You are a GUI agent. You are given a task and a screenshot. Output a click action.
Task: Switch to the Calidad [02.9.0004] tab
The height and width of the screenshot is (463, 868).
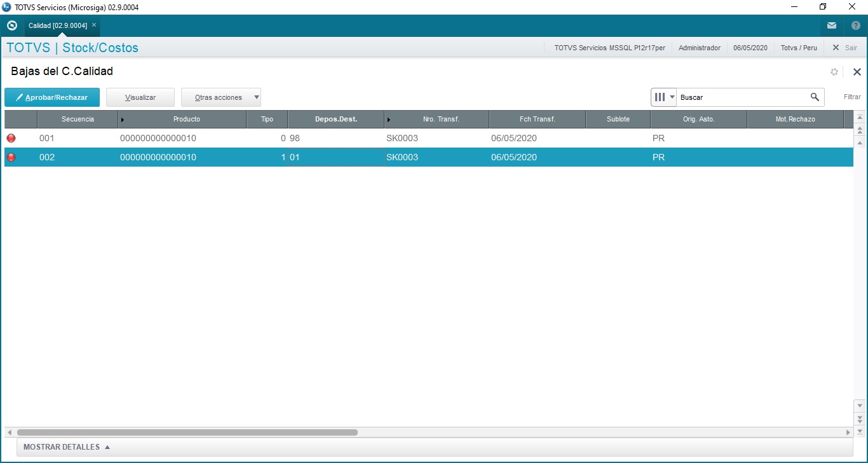coord(58,25)
